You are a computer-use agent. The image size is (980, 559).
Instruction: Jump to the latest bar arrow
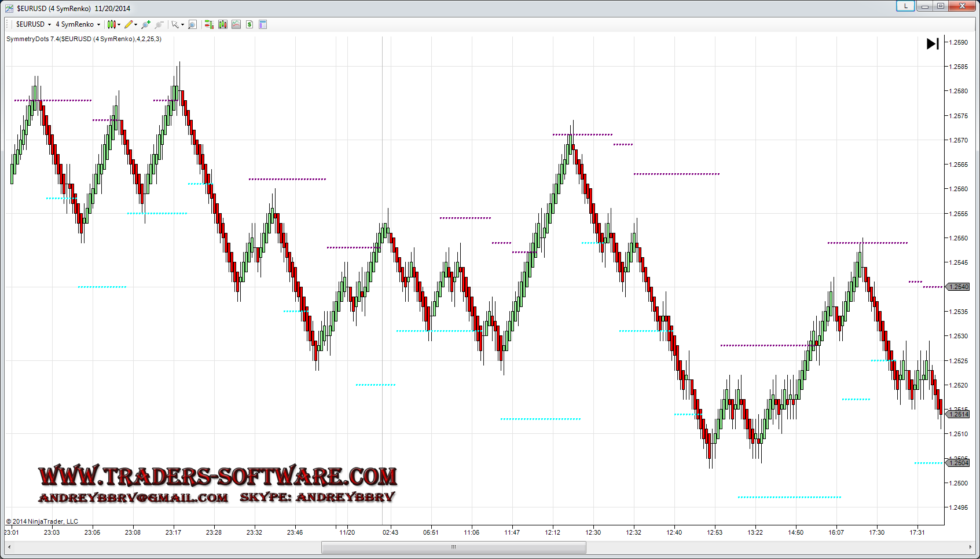(x=933, y=44)
